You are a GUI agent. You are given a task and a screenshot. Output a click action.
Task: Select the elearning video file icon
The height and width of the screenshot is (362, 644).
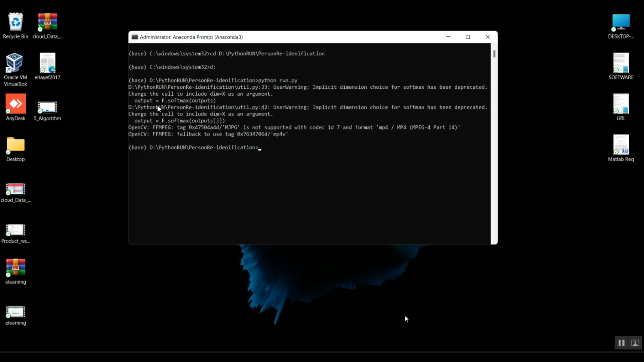(x=15, y=315)
